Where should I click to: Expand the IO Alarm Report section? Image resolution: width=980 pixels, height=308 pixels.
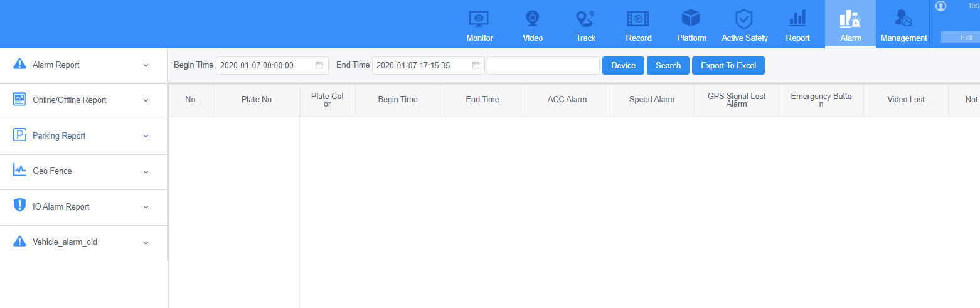point(83,207)
